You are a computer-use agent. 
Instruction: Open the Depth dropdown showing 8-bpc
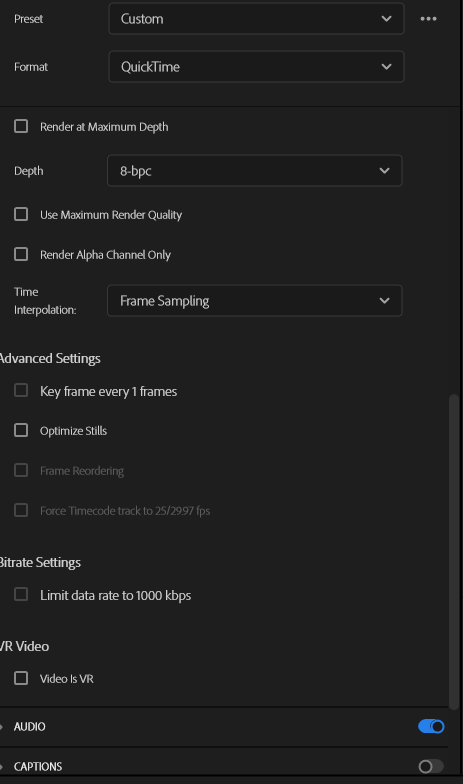[x=254, y=170]
